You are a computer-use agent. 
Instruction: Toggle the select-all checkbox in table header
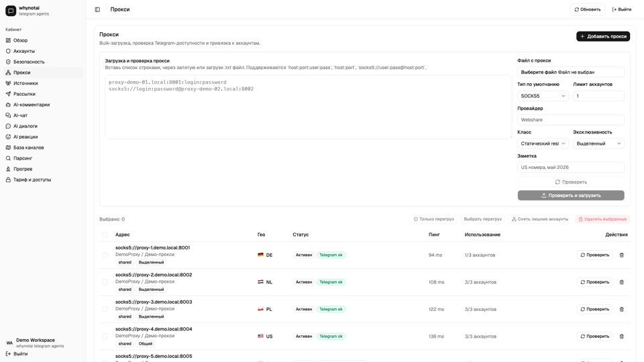tap(105, 235)
